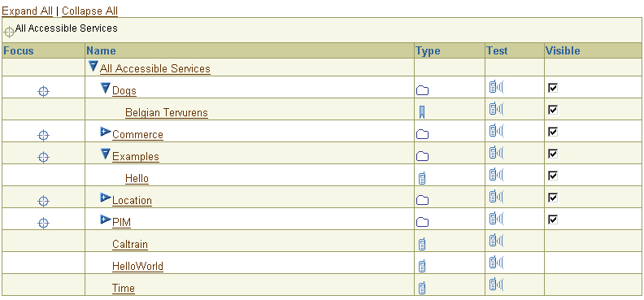This screenshot has width=644, height=300.
Task: Expand the PIM folder arrow
Action: pyautogui.click(x=106, y=220)
